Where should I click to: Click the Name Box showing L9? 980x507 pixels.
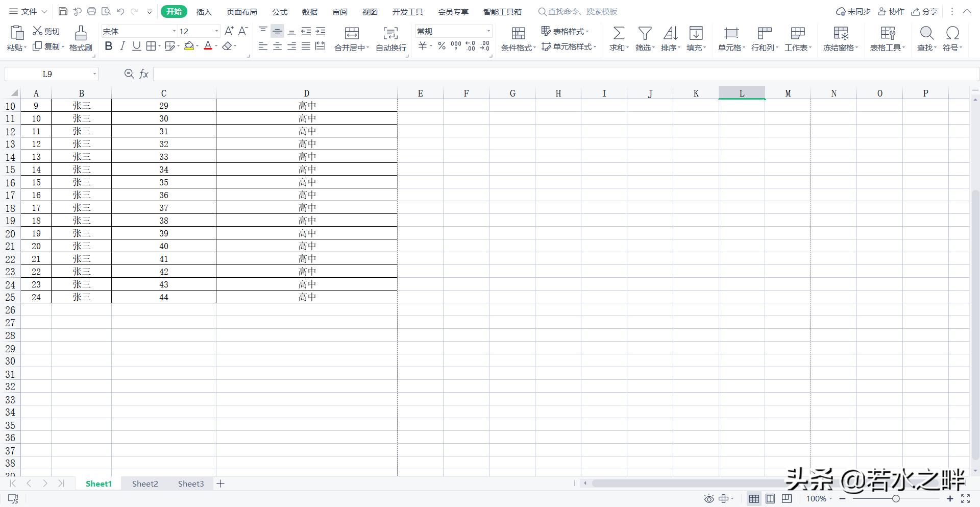coord(48,74)
